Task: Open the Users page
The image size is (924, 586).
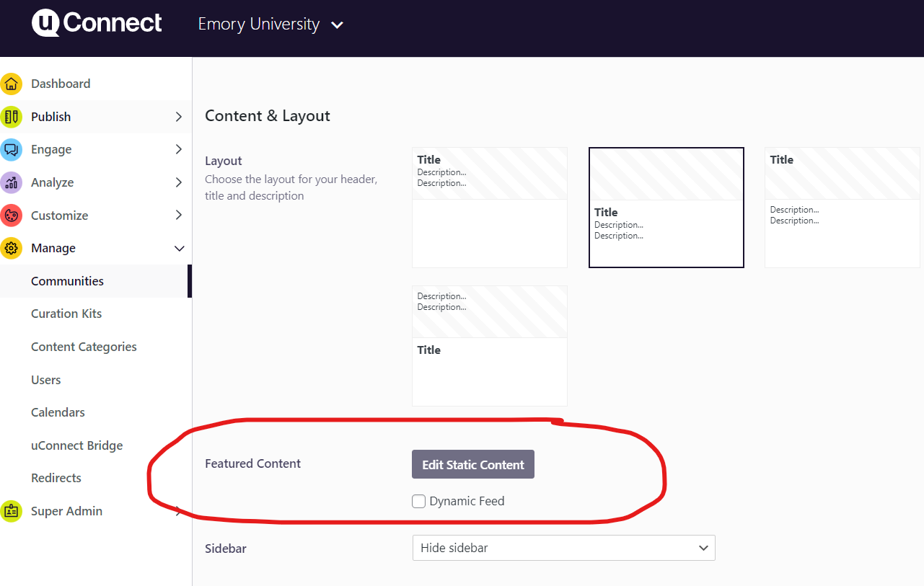Action: (45, 380)
